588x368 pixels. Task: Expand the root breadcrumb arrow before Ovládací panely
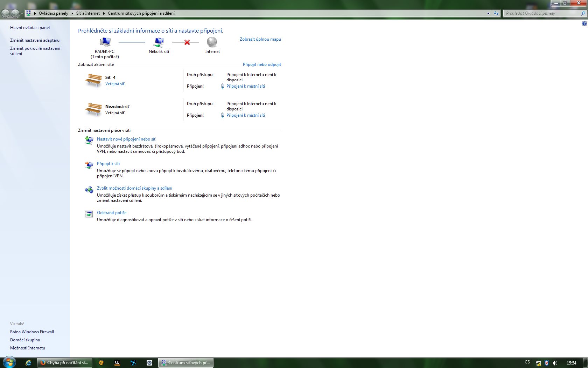[x=35, y=13]
